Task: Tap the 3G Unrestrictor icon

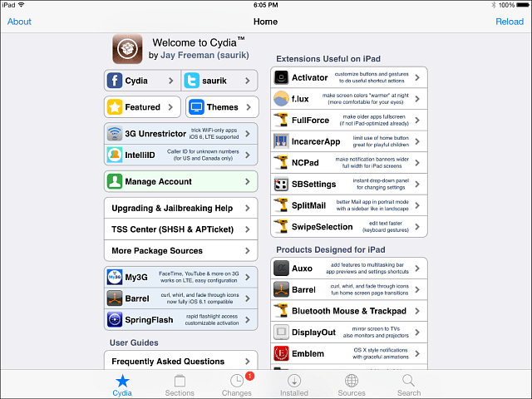Action: (115, 134)
